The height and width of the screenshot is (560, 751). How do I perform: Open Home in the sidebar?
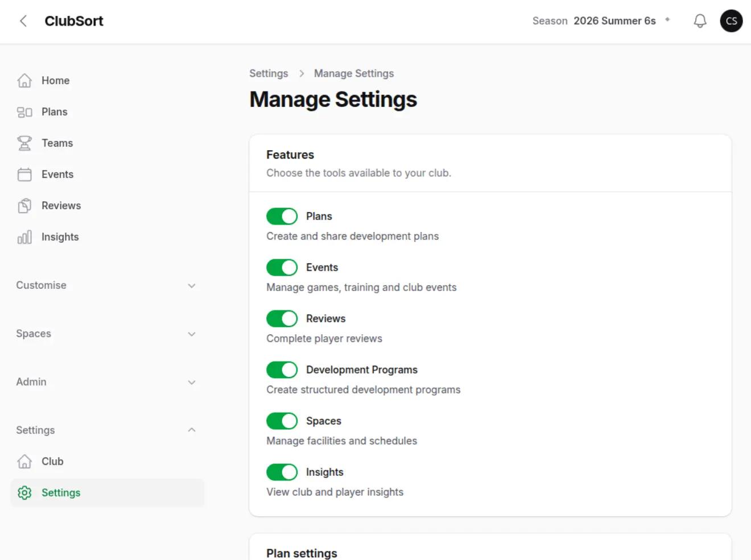pyautogui.click(x=107, y=81)
